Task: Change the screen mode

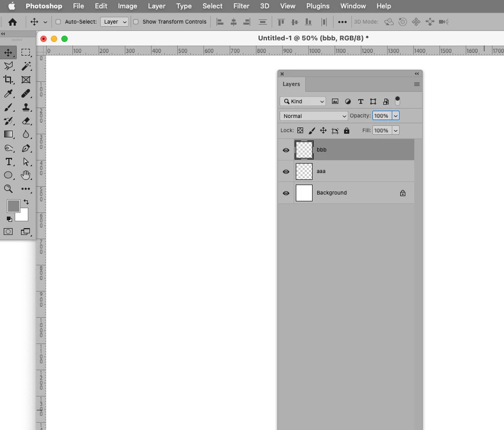Action: (x=26, y=232)
